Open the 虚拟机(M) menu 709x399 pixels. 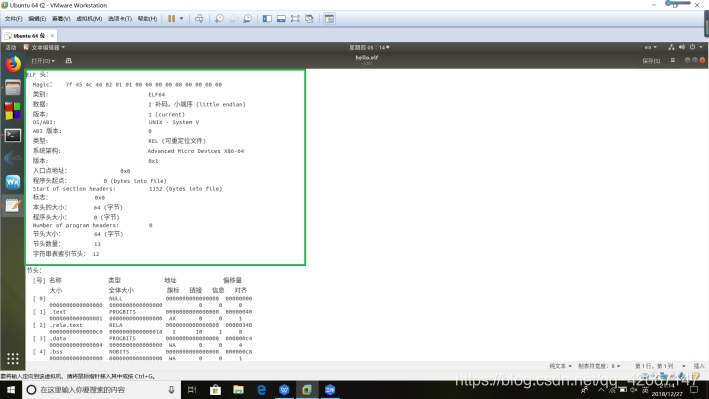point(89,19)
